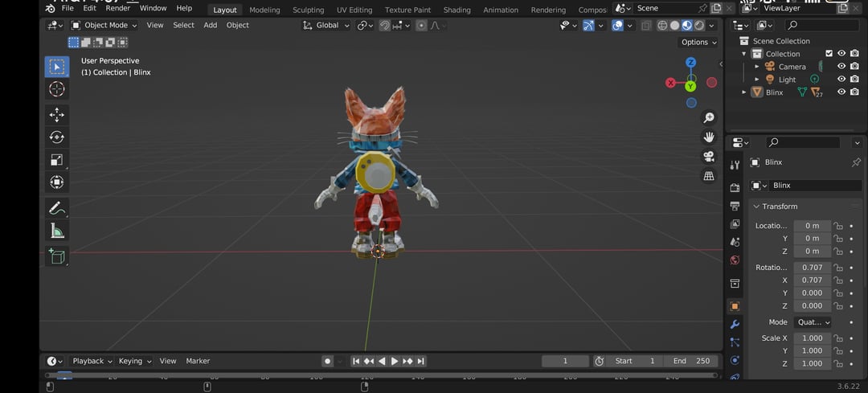Screen dimensions: 868x393
Task: Uncheck the Collection exclude checkbox
Action: [x=829, y=54]
